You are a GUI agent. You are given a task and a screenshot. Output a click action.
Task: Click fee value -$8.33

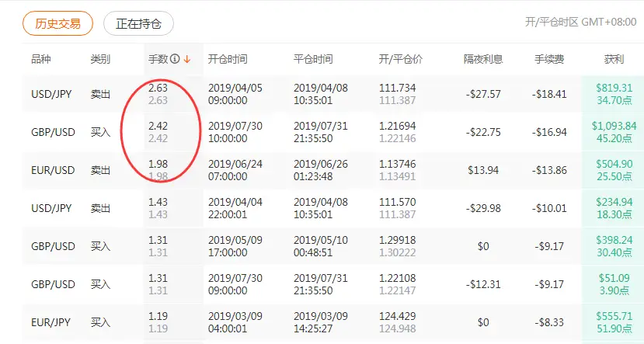[549, 322]
